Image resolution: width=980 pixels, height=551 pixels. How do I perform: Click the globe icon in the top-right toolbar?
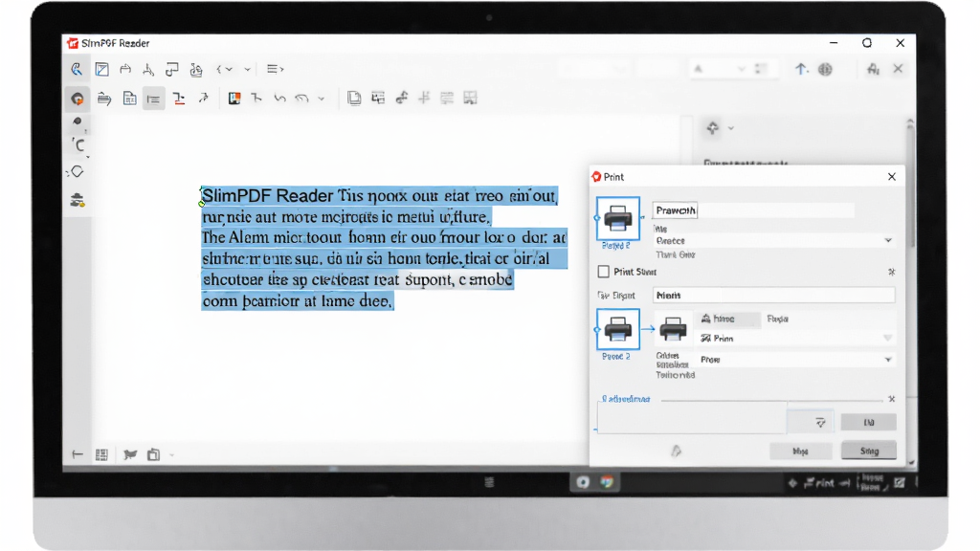point(825,69)
